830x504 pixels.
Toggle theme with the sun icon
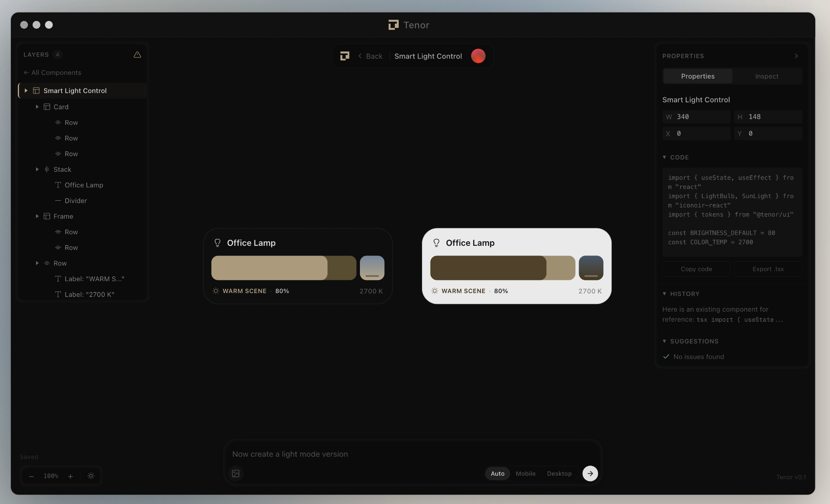(x=91, y=476)
